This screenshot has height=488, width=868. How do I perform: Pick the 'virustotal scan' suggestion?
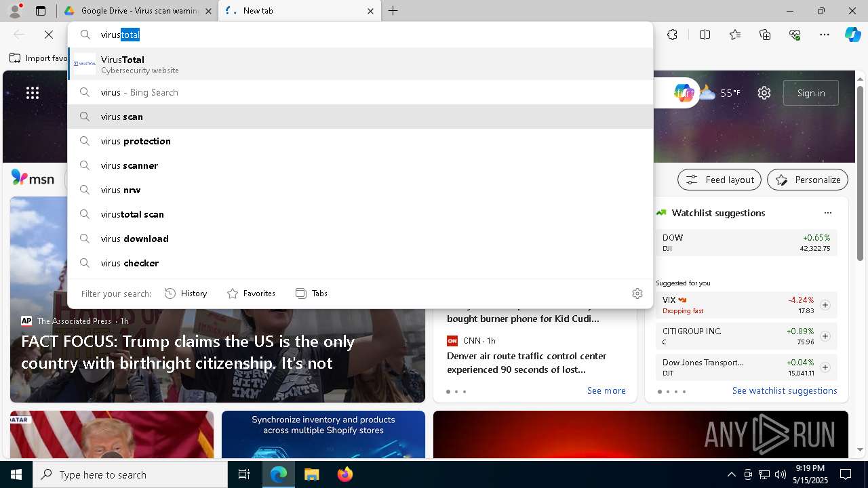360,214
